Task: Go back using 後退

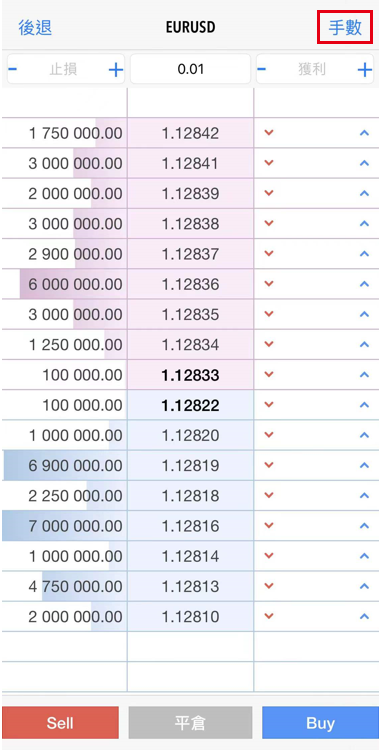Action: (35, 27)
